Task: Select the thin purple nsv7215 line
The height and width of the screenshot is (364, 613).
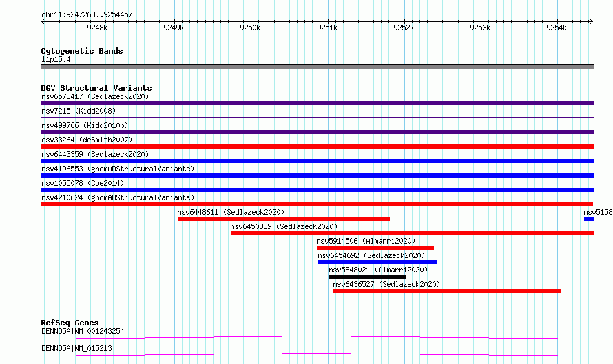Action: pyautogui.click(x=317, y=117)
